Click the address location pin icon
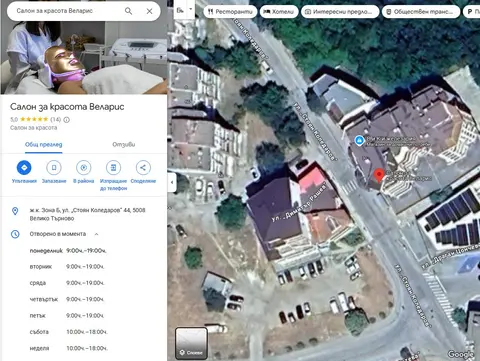 [15, 211]
